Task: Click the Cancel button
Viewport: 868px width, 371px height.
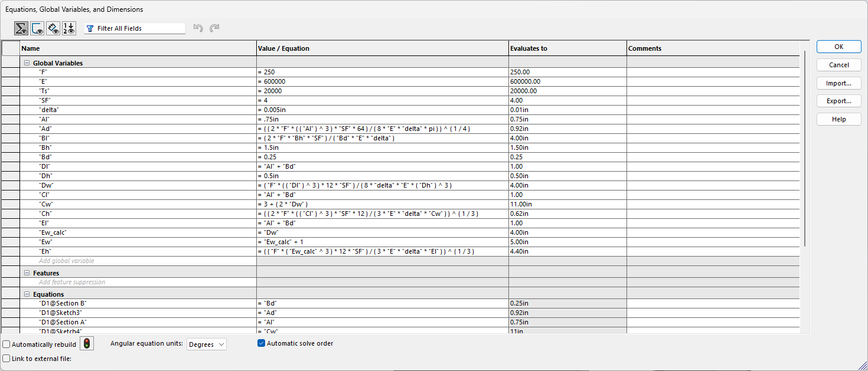Action: tap(838, 65)
